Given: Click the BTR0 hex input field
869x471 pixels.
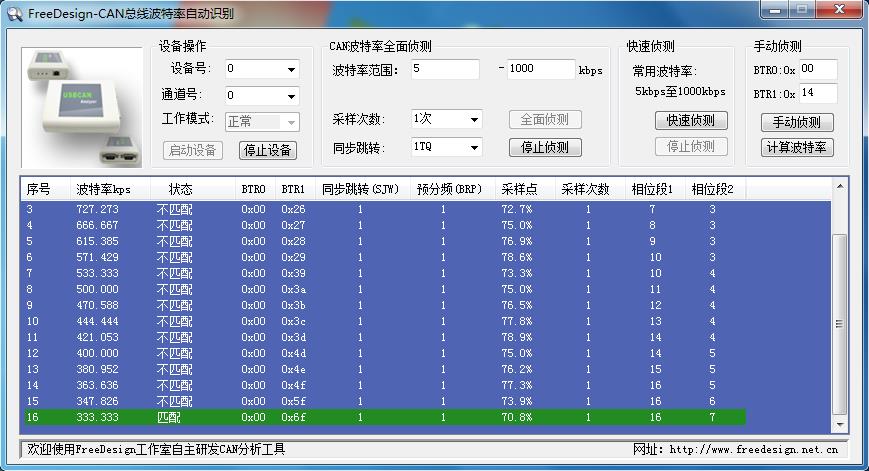Looking at the screenshot, I should (818, 69).
